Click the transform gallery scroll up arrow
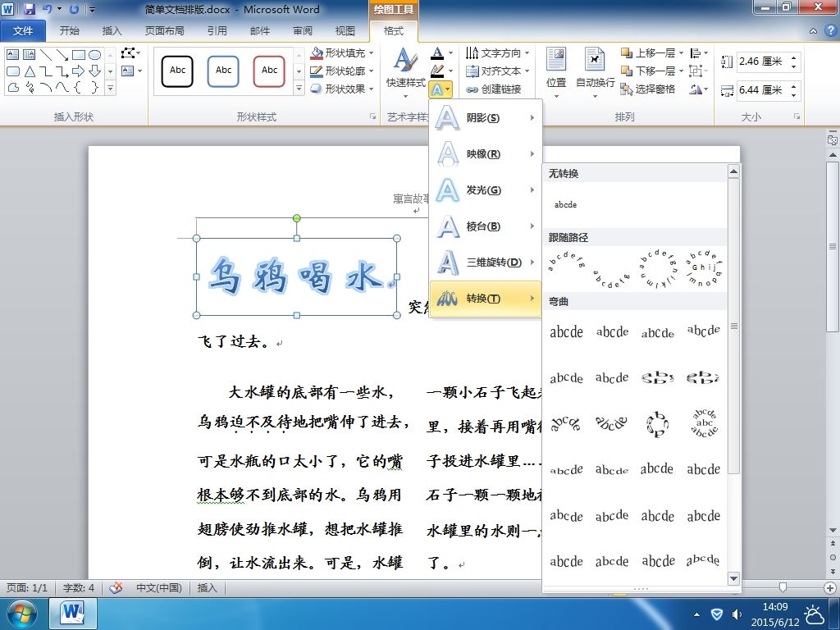This screenshot has height=630, width=840. tap(734, 172)
